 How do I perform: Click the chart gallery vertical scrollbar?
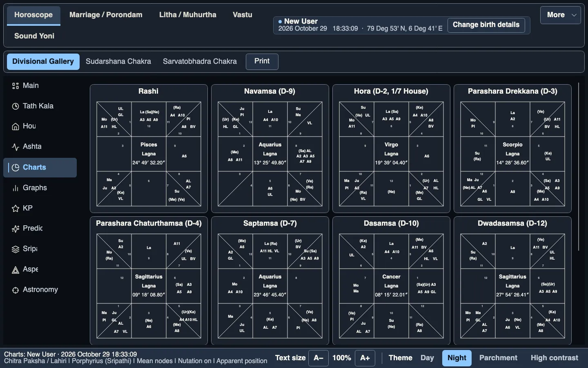pos(579,167)
